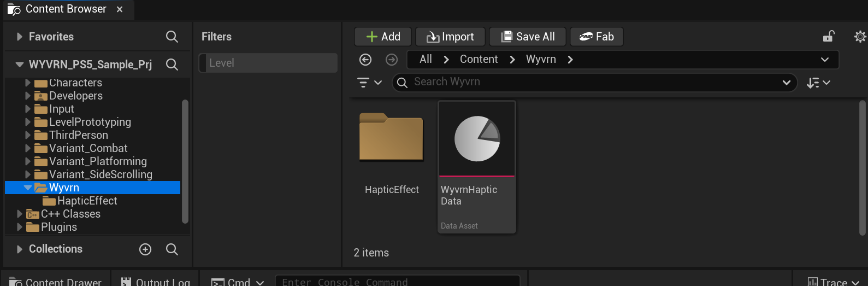The width and height of the screenshot is (868, 286).
Task: Select LevelPrototyping folder in tree
Action: coord(90,122)
